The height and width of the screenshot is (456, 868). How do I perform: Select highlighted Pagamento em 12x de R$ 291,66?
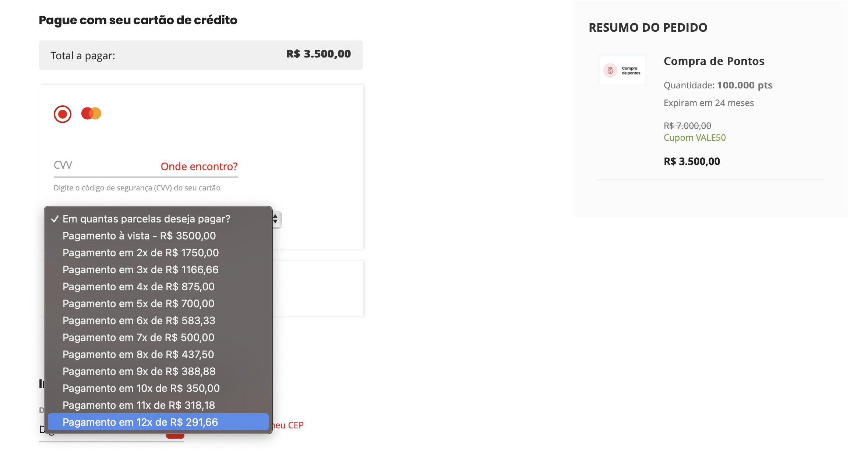point(158,422)
